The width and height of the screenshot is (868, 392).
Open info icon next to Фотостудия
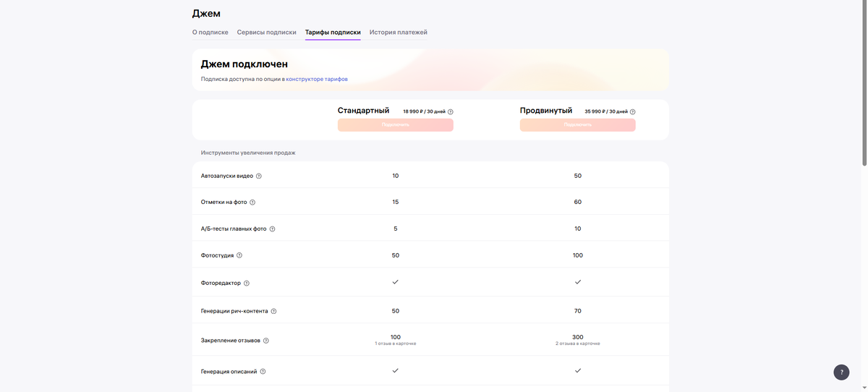click(x=239, y=255)
